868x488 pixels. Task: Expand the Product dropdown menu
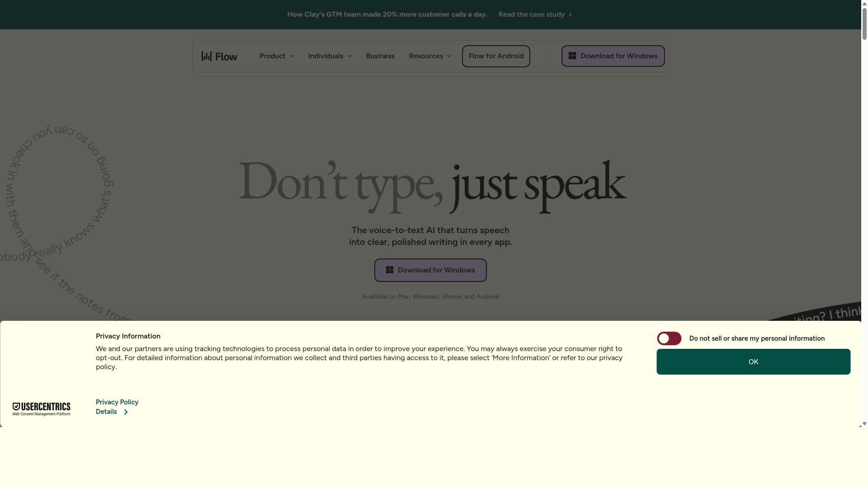pyautogui.click(x=276, y=56)
